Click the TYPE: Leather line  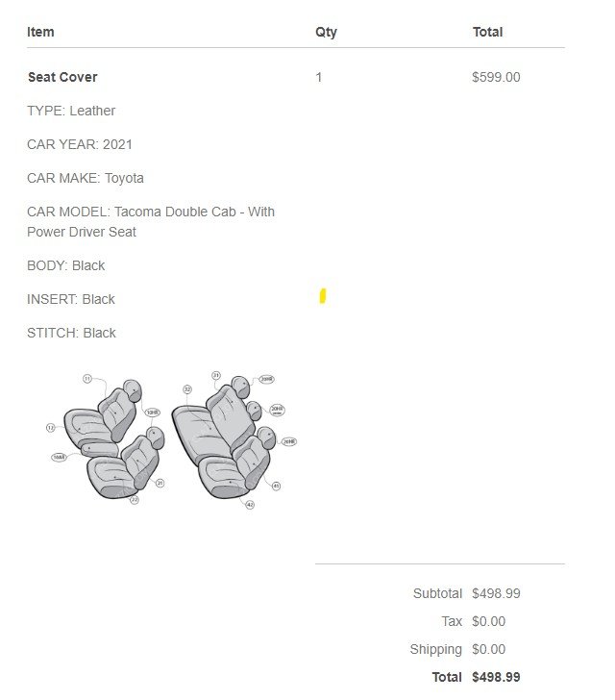71,111
